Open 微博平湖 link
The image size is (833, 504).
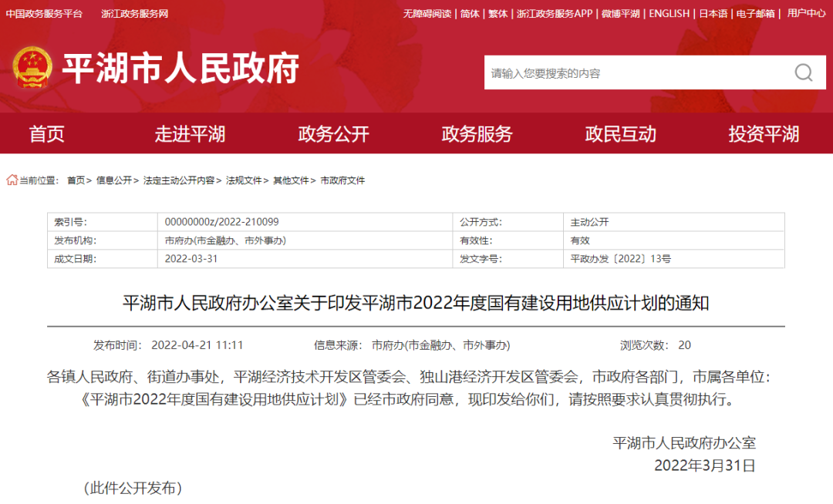tap(620, 14)
